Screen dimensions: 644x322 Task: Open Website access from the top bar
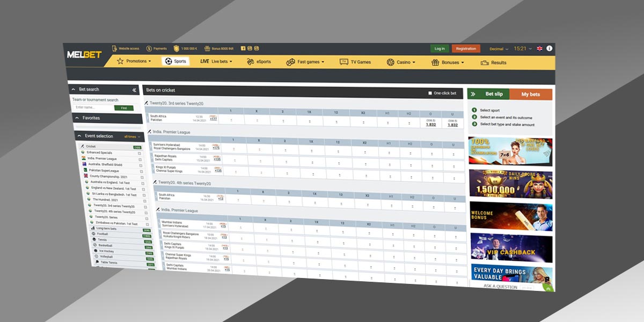[114, 48]
